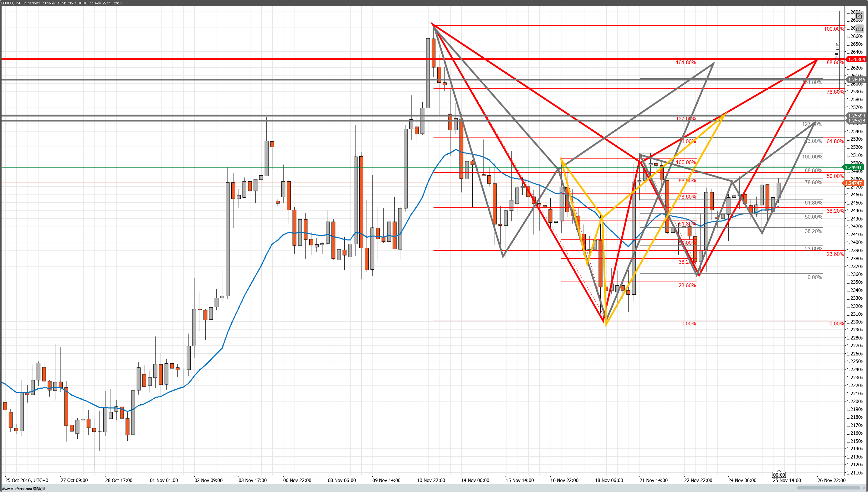This screenshot has height=492, width=868.
Task: Click the horizontal scrollbar thumb
Action: [x=828, y=488]
